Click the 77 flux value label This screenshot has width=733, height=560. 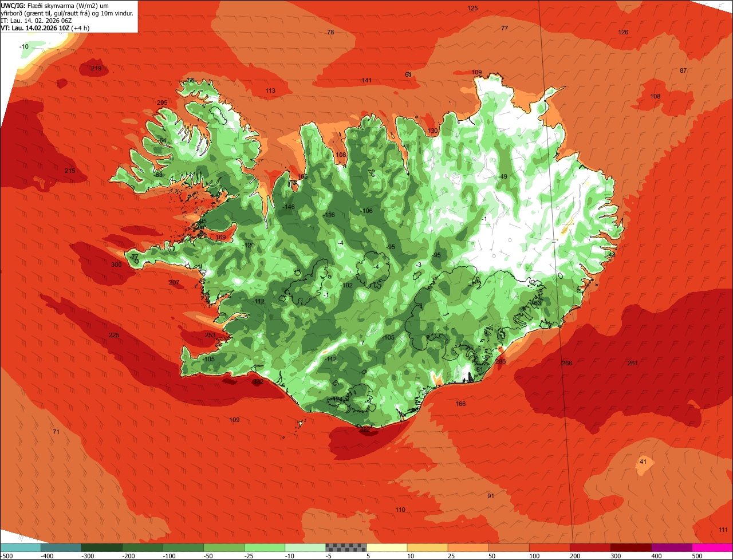[x=505, y=29]
